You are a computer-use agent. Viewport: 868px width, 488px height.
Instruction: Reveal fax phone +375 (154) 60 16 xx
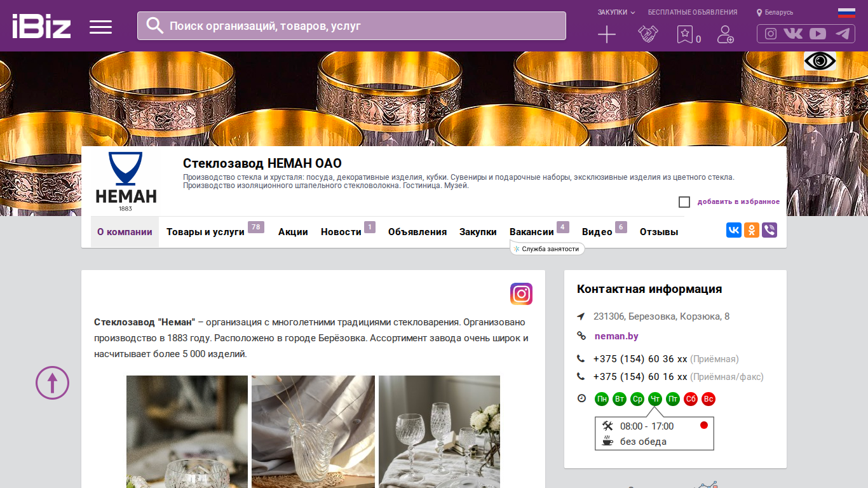coord(641,377)
